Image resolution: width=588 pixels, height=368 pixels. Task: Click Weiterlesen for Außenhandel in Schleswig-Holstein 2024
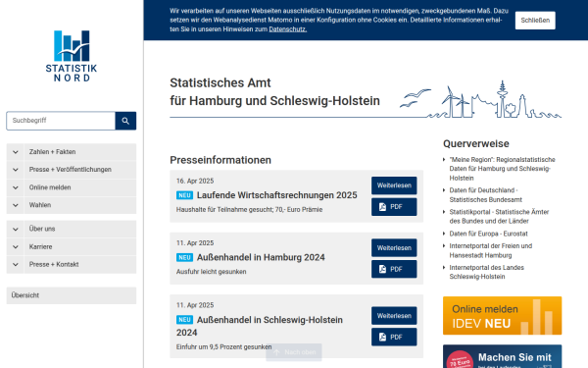(394, 316)
